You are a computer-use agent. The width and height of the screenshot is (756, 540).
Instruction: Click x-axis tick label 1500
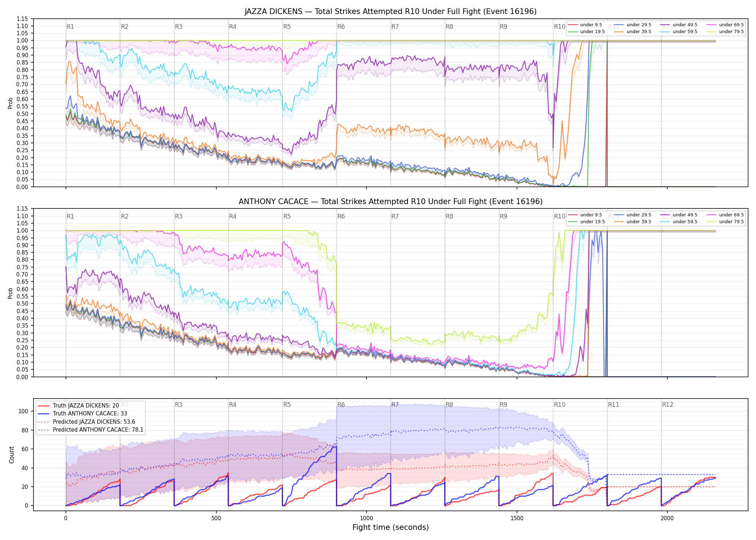[517, 518]
